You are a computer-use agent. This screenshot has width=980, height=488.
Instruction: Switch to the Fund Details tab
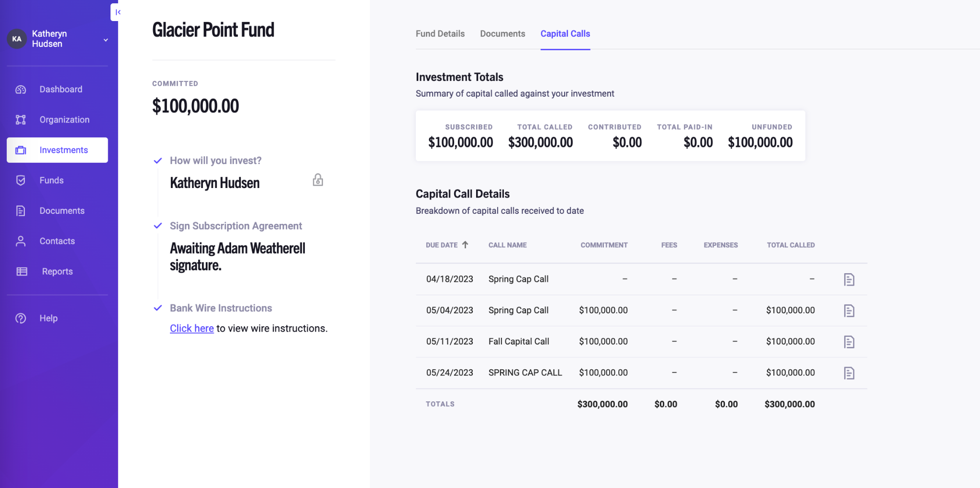pos(440,33)
